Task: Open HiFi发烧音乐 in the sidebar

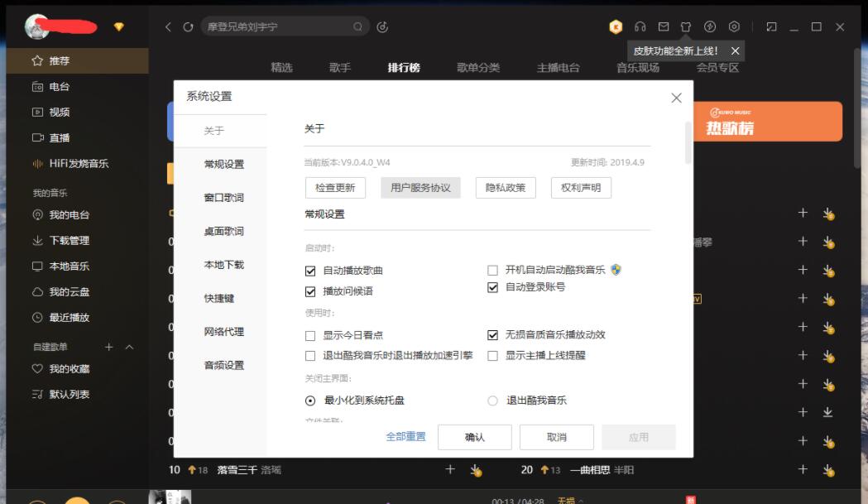Action: tap(78, 163)
